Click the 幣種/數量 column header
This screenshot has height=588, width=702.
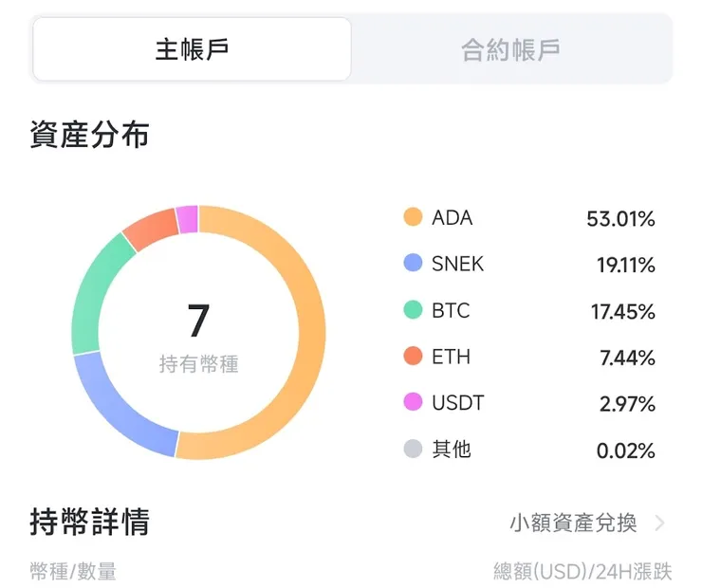coord(73,571)
